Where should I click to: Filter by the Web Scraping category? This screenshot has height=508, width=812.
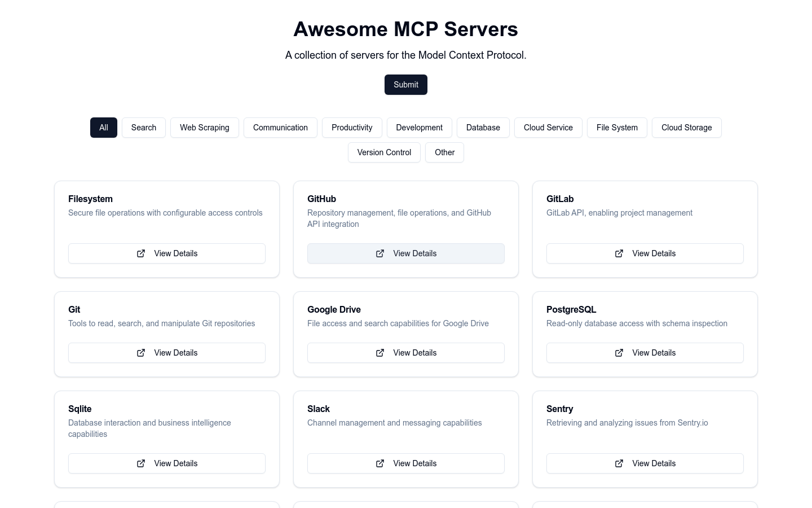[x=205, y=128]
